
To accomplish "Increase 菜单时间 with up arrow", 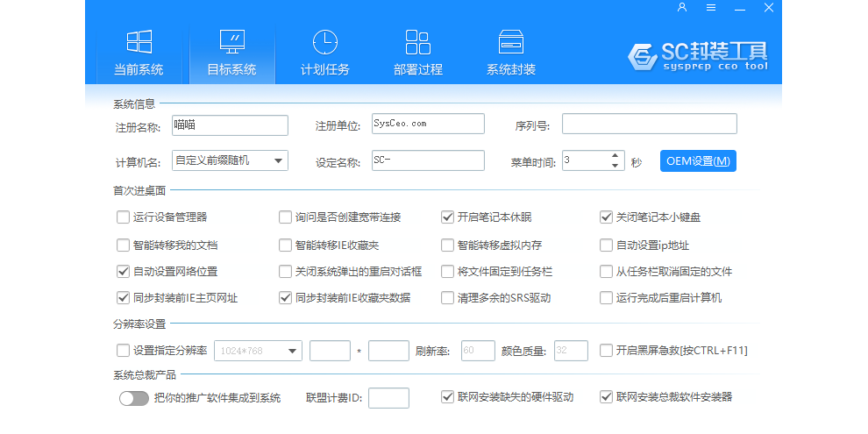I will pyautogui.click(x=615, y=156).
